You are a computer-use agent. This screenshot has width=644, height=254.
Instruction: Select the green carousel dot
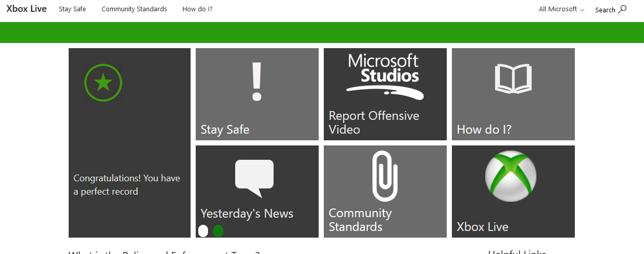(x=218, y=231)
